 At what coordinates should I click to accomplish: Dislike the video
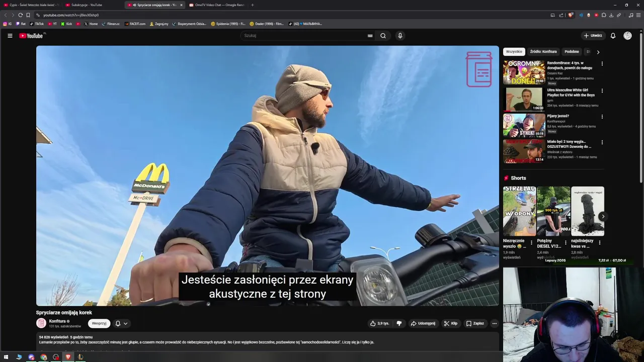coord(399,323)
